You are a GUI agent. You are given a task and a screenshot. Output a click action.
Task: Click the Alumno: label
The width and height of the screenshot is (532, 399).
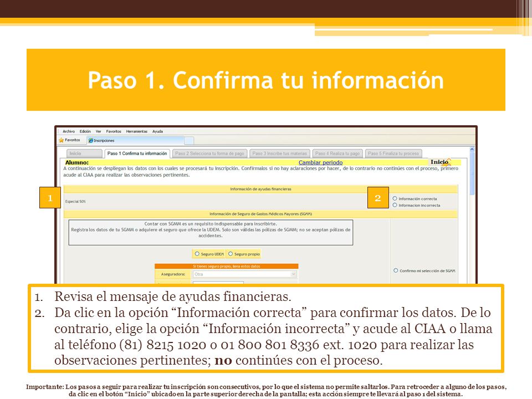76,162
